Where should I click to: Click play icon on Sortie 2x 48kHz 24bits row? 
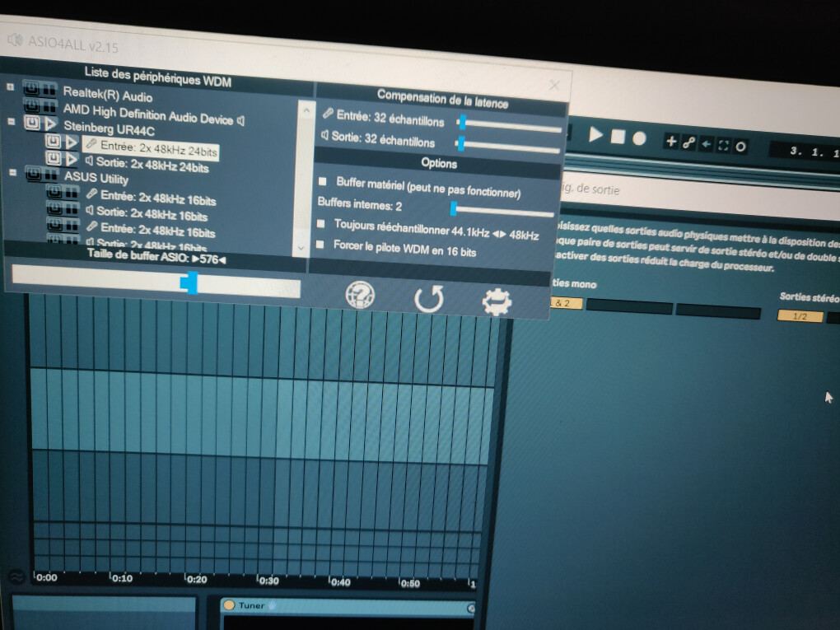pyautogui.click(x=72, y=159)
